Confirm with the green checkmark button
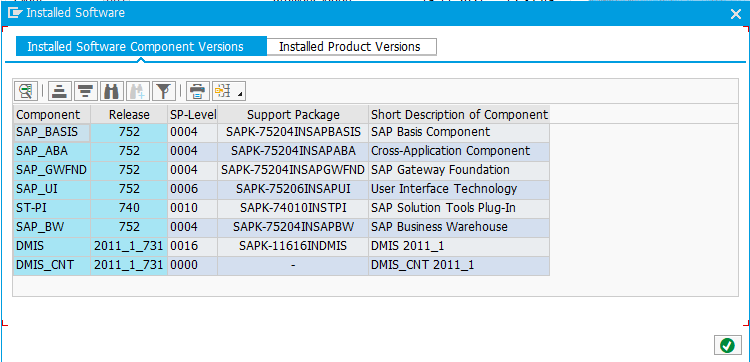 [727, 345]
